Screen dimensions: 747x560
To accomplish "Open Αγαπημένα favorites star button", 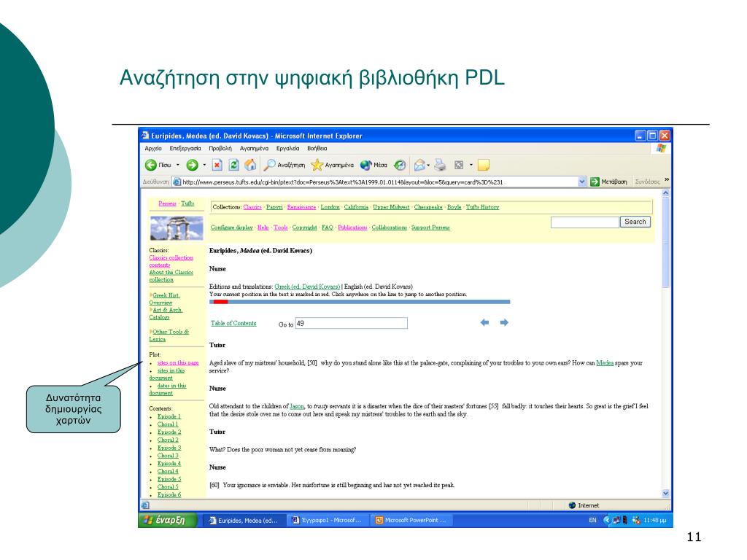I will pyautogui.click(x=332, y=166).
